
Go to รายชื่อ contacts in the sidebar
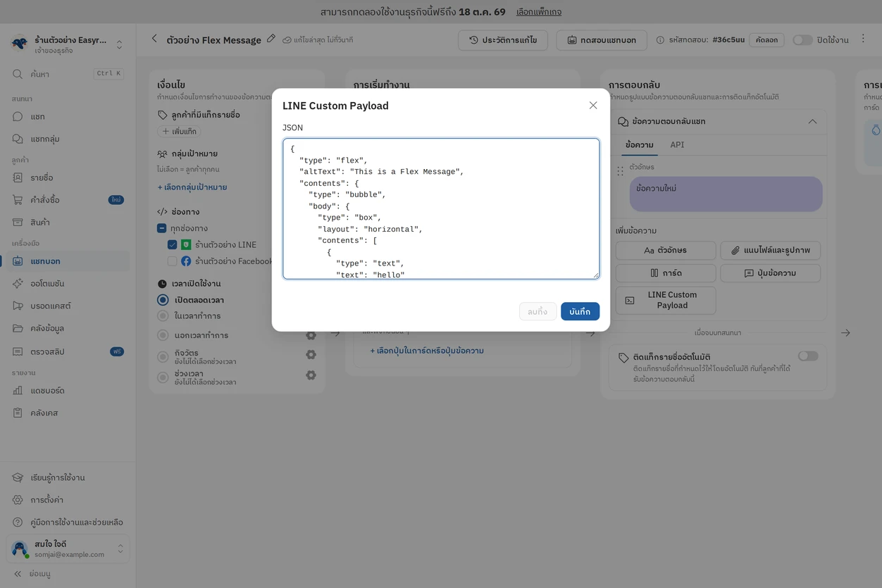pos(68,177)
